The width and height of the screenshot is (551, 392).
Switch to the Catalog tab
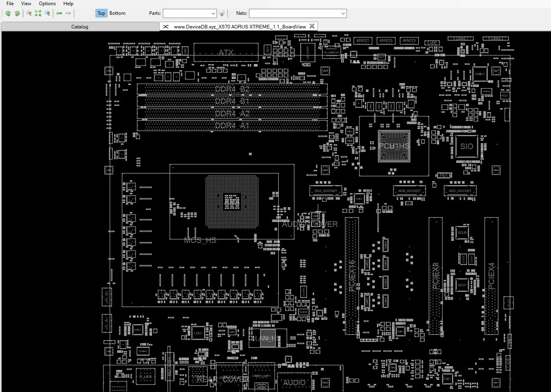pyautogui.click(x=80, y=26)
